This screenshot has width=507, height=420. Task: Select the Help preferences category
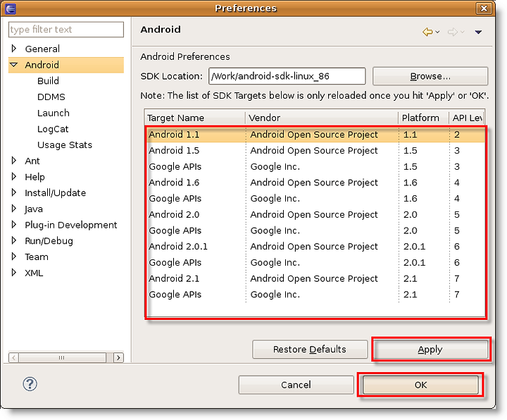tap(35, 177)
